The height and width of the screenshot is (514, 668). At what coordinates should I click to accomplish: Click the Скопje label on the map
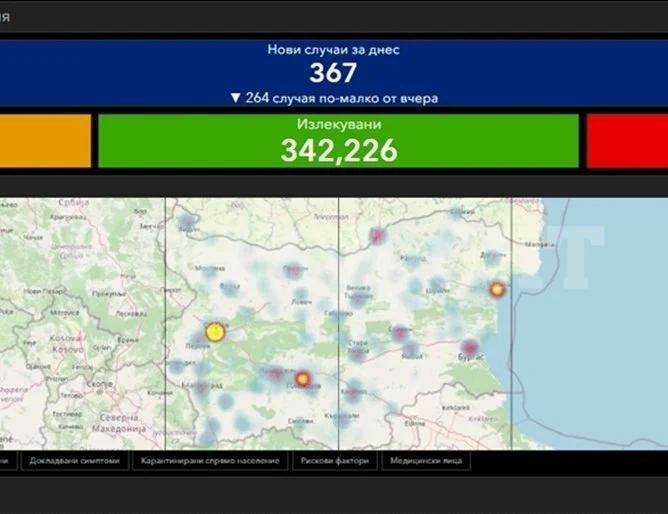(x=99, y=384)
